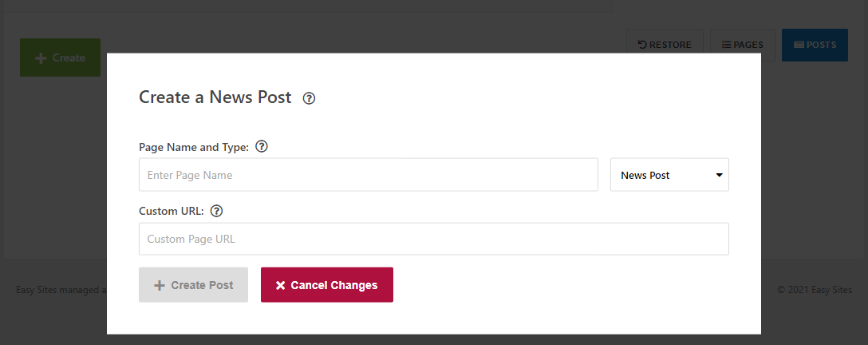This screenshot has height=345, width=868.
Task: Focus the Custom Page URL field
Action: tap(433, 240)
